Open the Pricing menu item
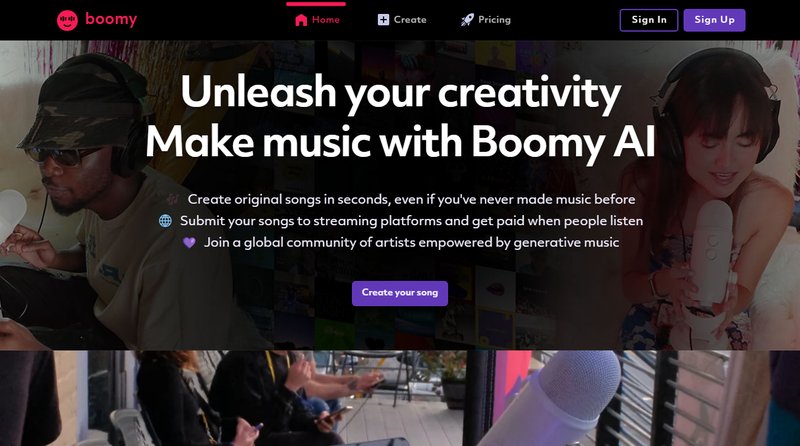 click(x=494, y=20)
